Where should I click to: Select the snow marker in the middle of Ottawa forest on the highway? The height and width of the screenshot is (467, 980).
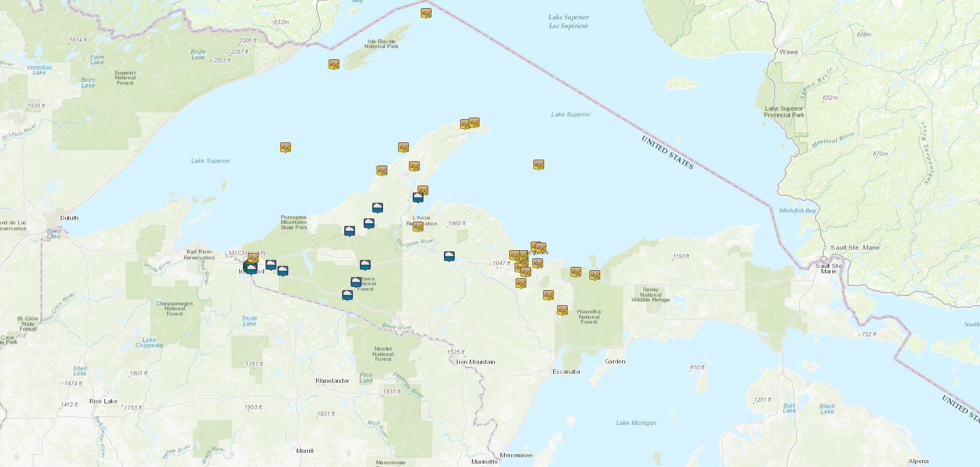pos(365,265)
